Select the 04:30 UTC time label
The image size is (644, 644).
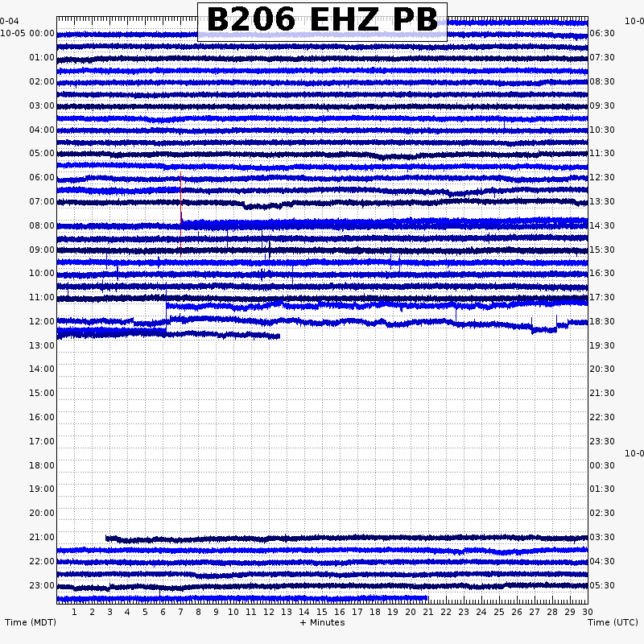[602, 561]
